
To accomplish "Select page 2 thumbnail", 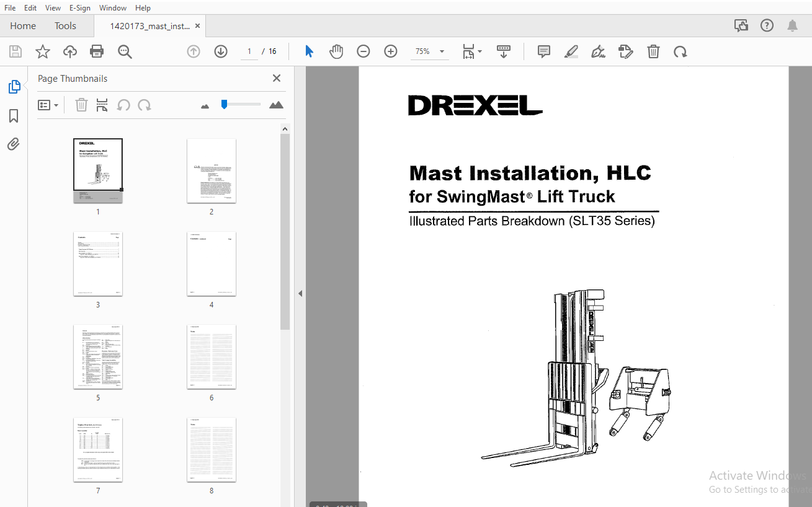I will 212,170.
